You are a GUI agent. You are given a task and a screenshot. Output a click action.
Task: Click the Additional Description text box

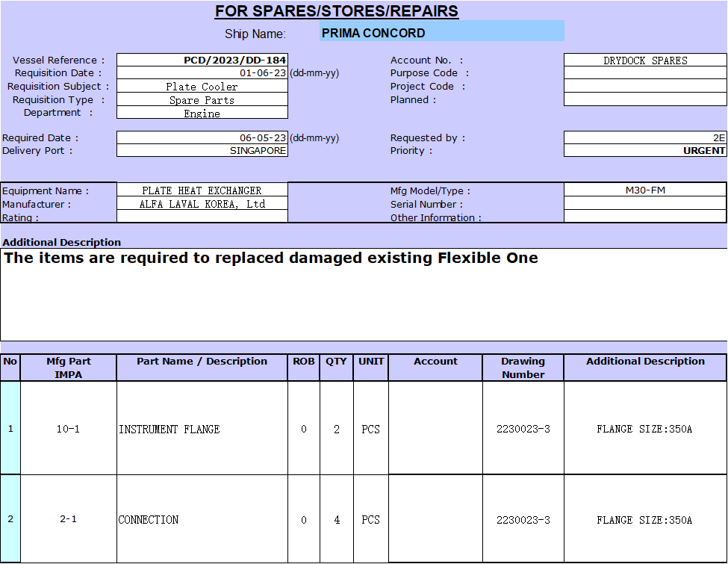(x=364, y=294)
